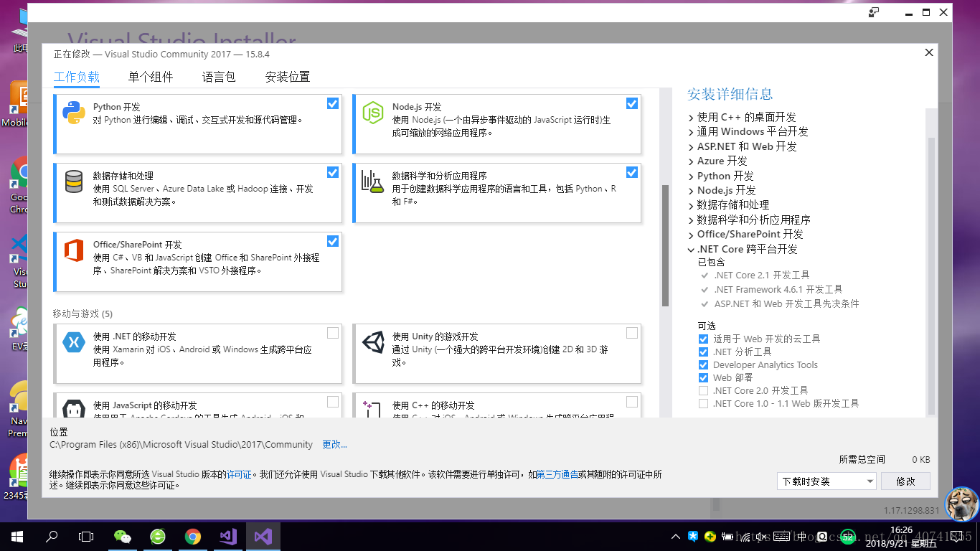Viewport: 980px width, 551px height.
Task: Click the Wi-Fi network tray icon
Action: tap(746, 537)
